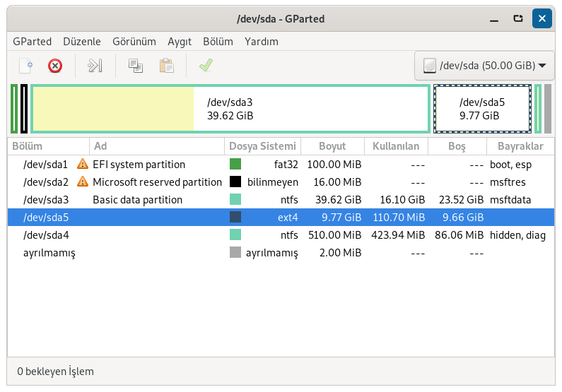
Task: Click the 16.00 MiB size cell
Action: point(337,182)
